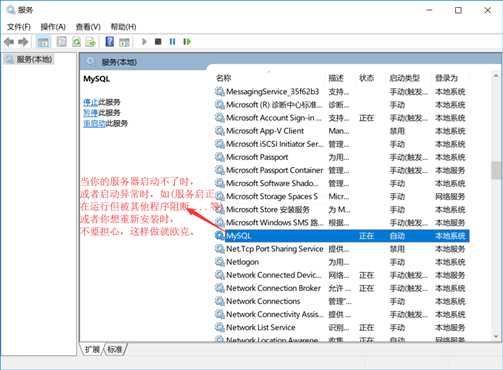
Task: Click the gear icon beside Network List Service
Action: click(219, 327)
